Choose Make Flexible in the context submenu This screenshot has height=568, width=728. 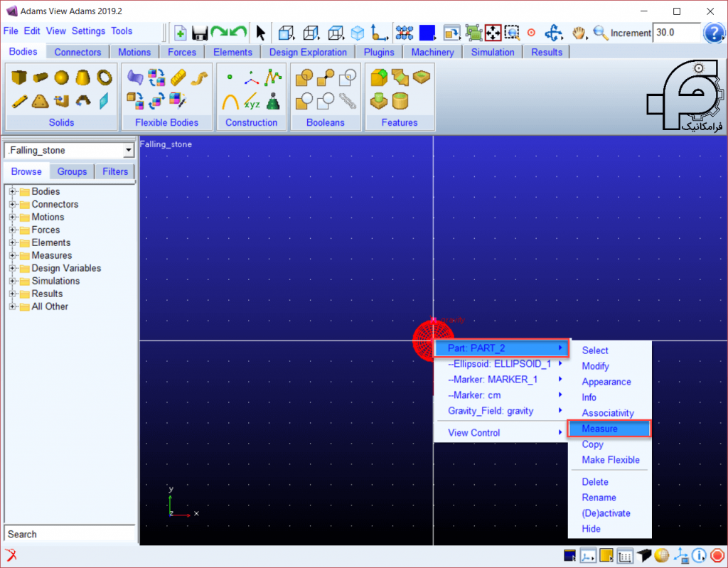pos(611,460)
